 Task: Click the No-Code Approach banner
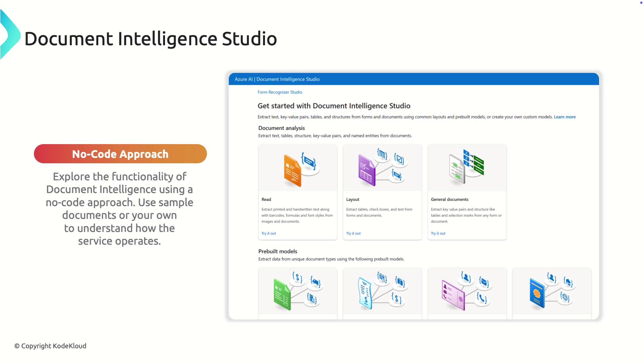120,154
